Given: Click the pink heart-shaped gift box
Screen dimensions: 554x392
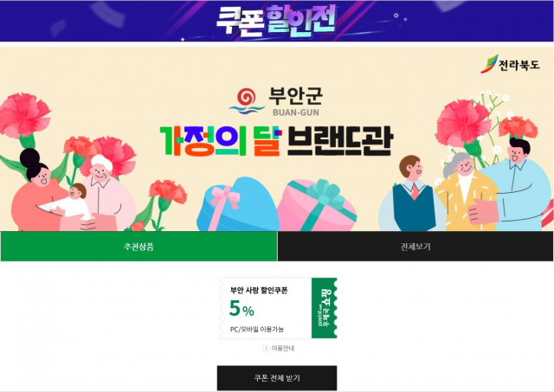Looking at the screenshot, I should tap(317, 206).
